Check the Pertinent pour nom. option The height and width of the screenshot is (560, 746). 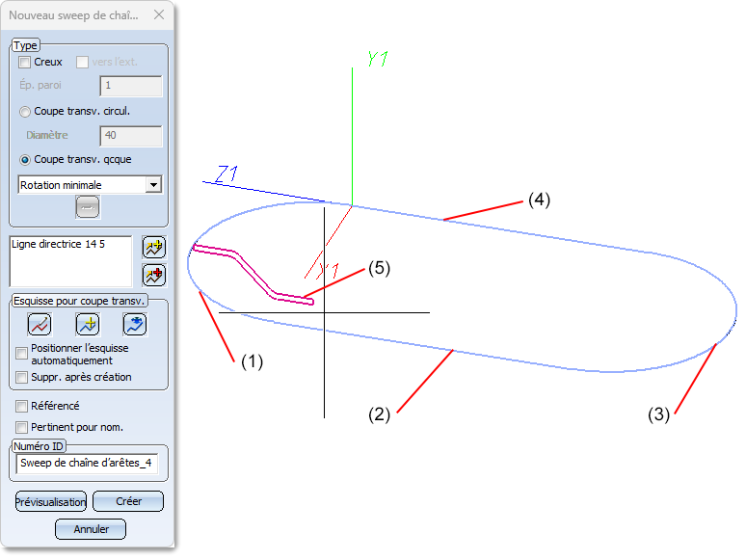tap(21, 427)
